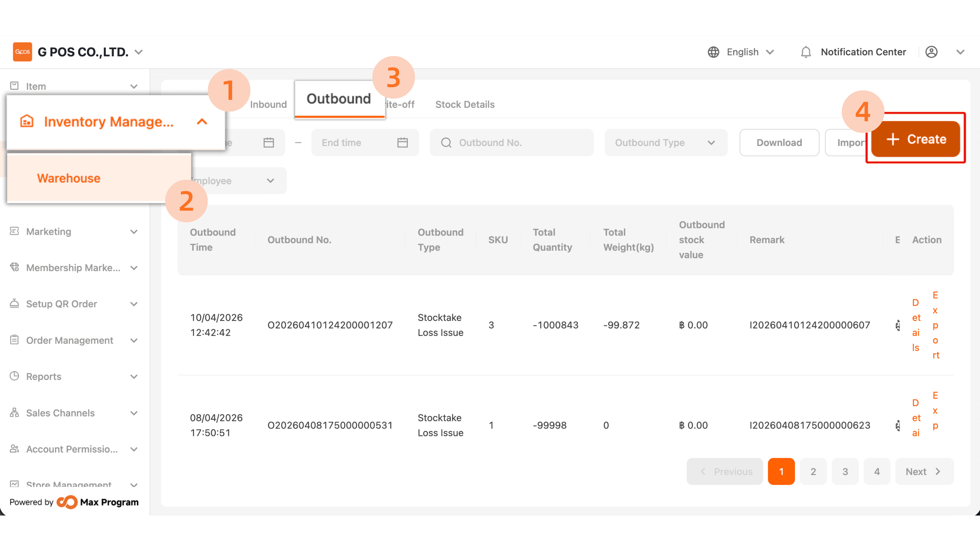This screenshot has width=980, height=551.
Task: Open the Outbound Type dropdown
Action: click(666, 143)
